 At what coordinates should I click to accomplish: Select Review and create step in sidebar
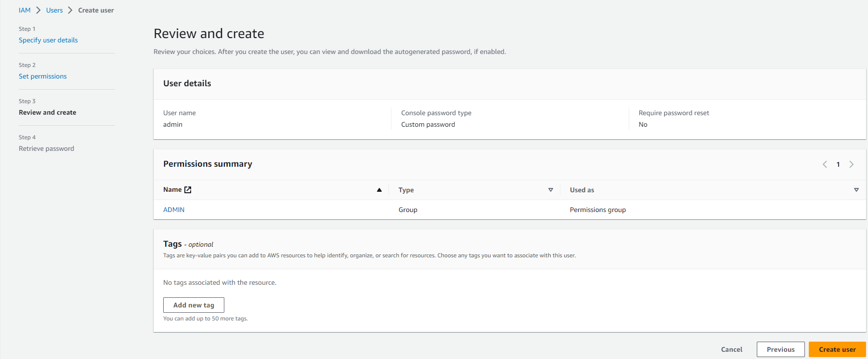tap(47, 112)
